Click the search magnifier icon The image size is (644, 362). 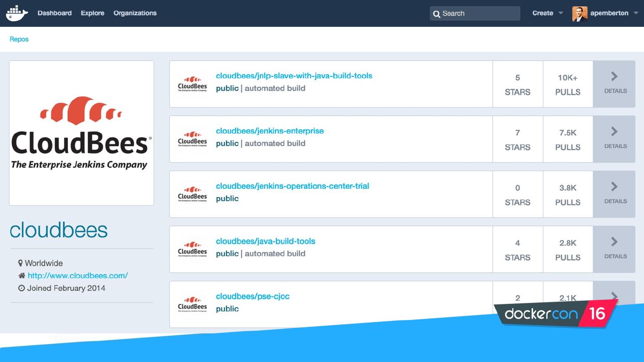pos(436,14)
